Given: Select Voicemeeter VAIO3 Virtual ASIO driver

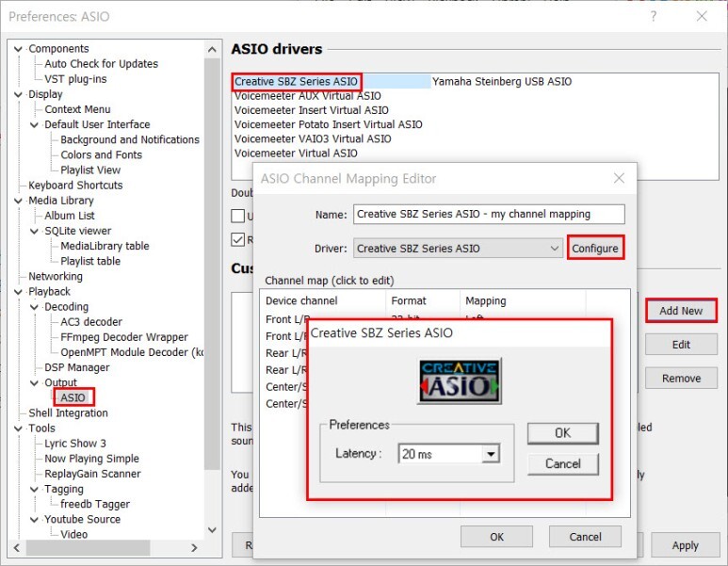Looking at the screenshot, I should coord(313,138).
